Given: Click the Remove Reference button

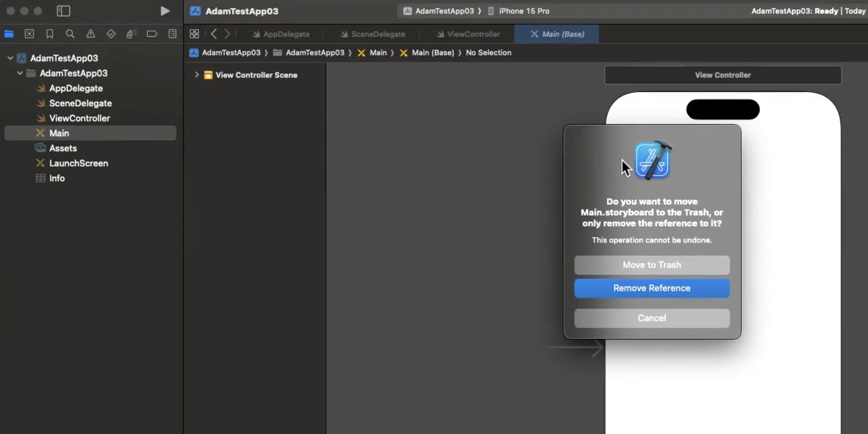Looking at the screenshot, I should (x=652, y=288).
